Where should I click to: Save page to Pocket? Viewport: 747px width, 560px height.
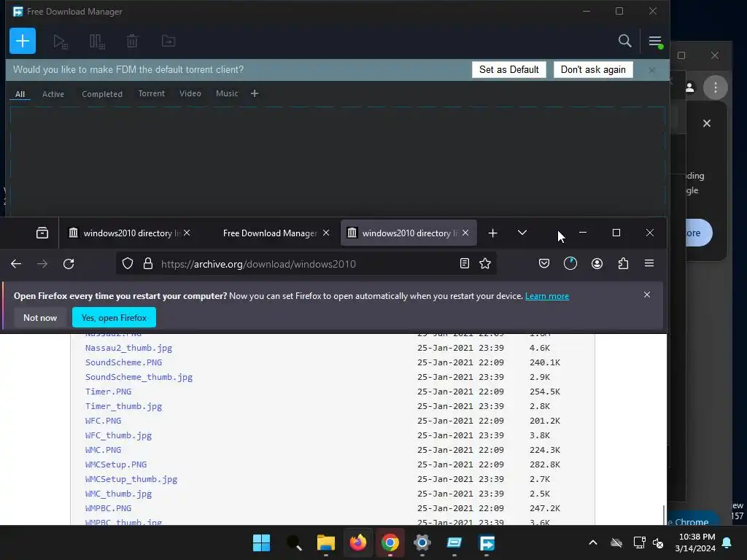click(544, 263)
